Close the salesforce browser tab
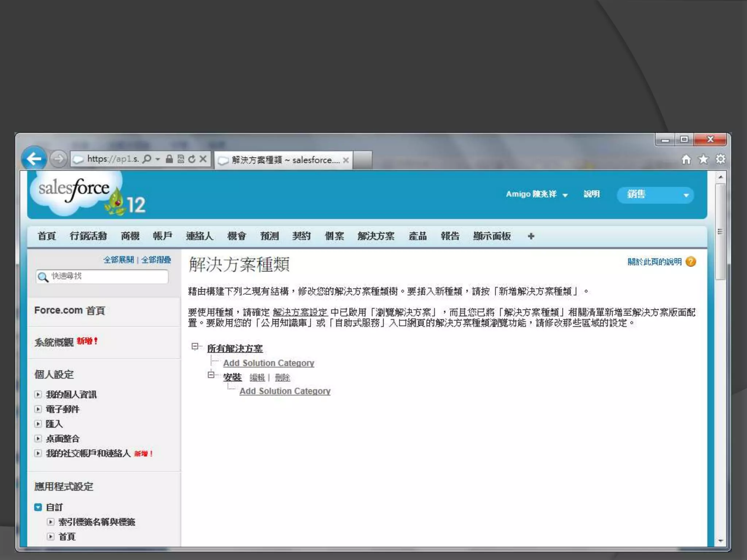Viewport: 747px width, 560px height. (346, 160)
